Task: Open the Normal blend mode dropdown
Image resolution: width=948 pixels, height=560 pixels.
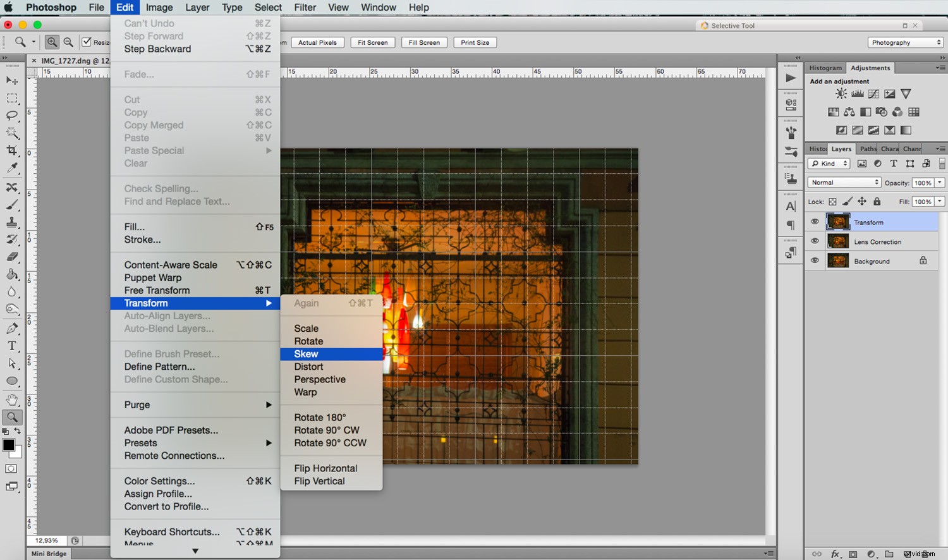Action: 844,182
